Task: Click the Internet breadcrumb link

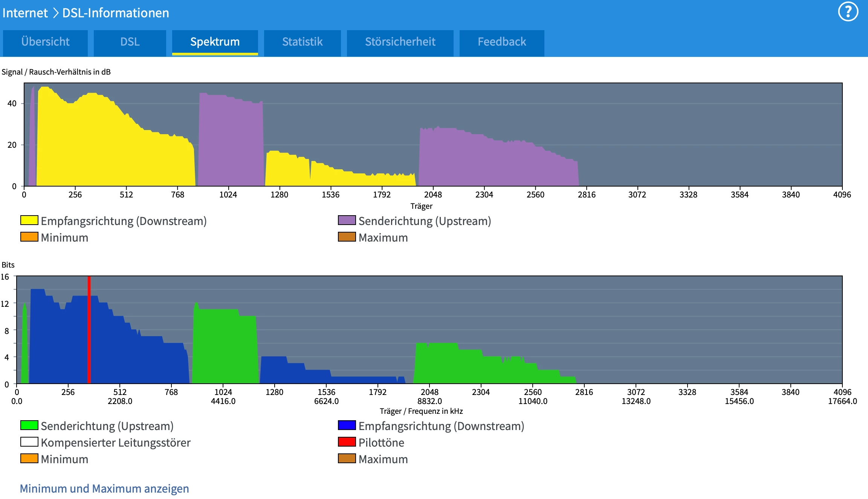Action: tap(25, 13)
